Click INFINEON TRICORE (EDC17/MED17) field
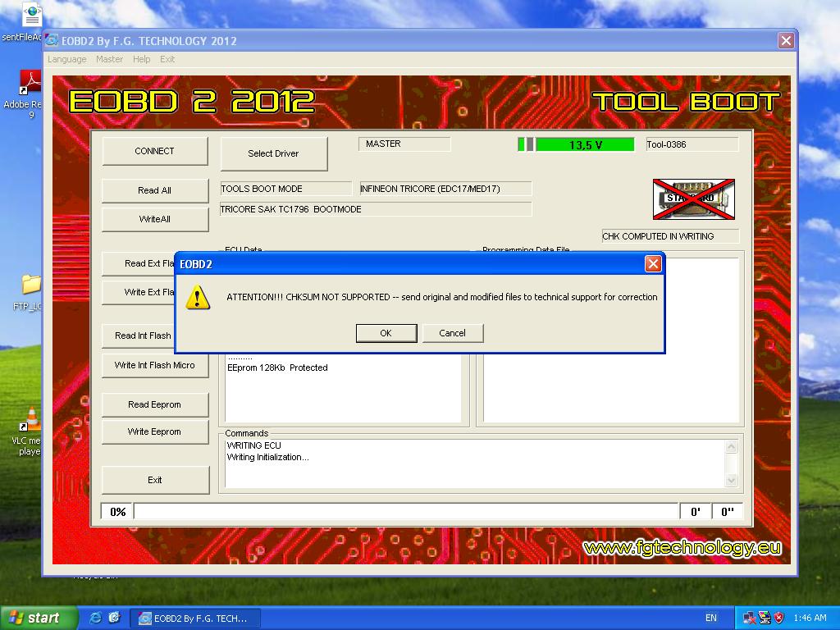This screenshot has width=840, height=630. click(x=445, y=189)
